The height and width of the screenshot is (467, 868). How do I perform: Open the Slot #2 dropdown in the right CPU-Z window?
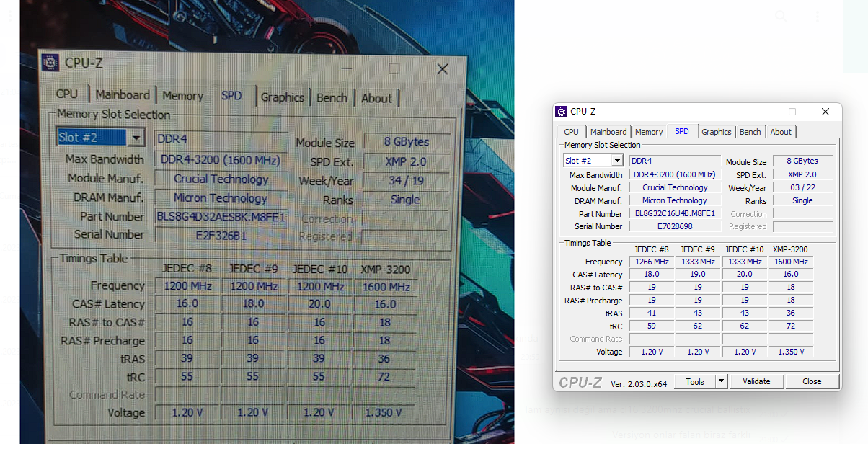(617, 161)
